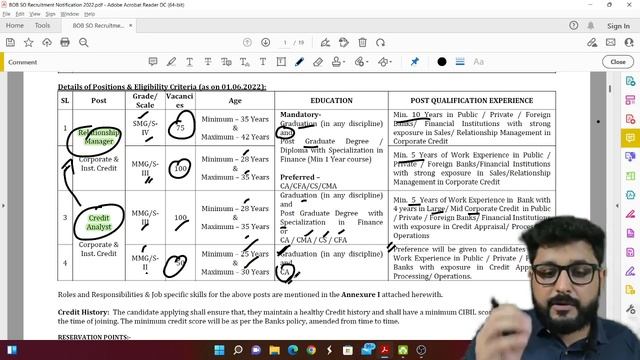Expand the left navigation pane arrow
The image size is (640, 360).
point(3,206)
